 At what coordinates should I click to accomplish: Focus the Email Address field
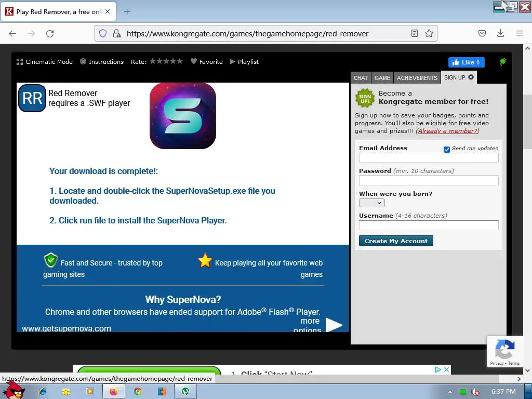click(x=429, y=157)
